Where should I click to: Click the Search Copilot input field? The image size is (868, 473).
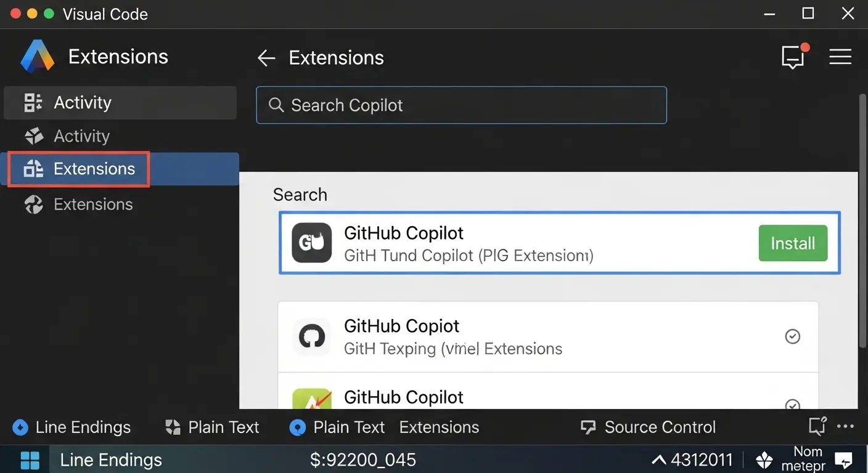pos(461,105)
